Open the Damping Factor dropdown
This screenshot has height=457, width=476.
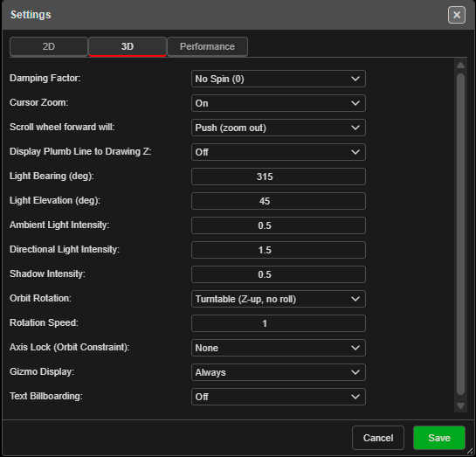click(x=279, y=79)
